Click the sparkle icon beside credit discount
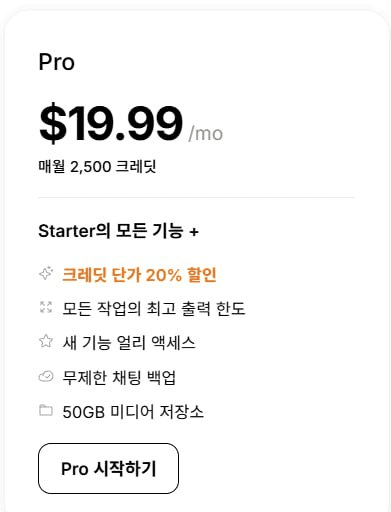Viewport: 391px width, 512px height. click(46, 274)
